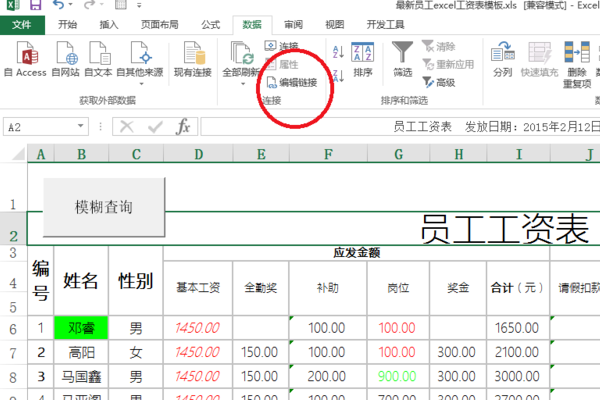The height and width of the screenshot is (400, 600).
Task: Expand the 全部刷新 dropdown arrow
Action: point(243,83)
